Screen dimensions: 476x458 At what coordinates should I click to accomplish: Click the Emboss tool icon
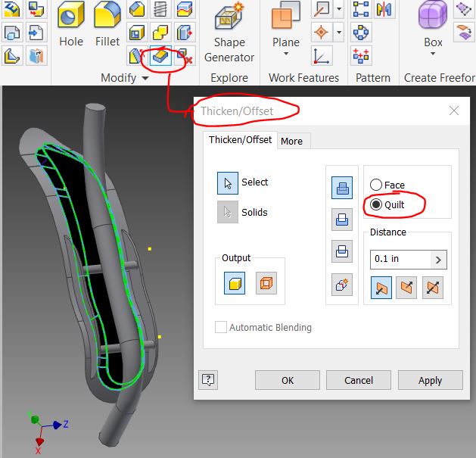click(x=12, y=9)
